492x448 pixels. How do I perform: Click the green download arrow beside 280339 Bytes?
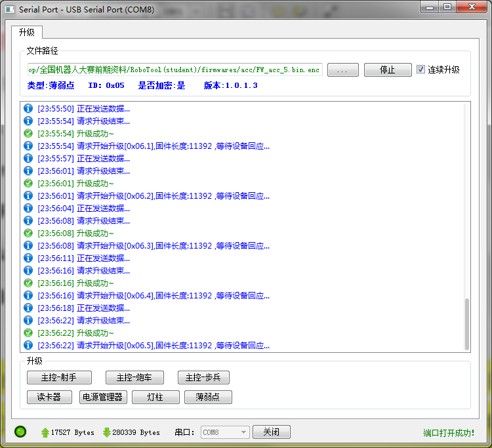[x=107, y=432]
